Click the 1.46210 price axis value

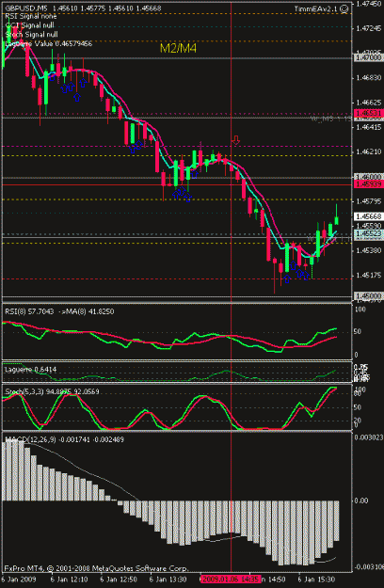coord(369,151)
